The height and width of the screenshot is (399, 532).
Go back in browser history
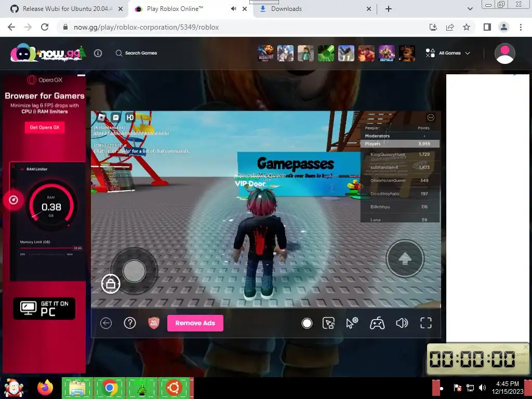11,27
